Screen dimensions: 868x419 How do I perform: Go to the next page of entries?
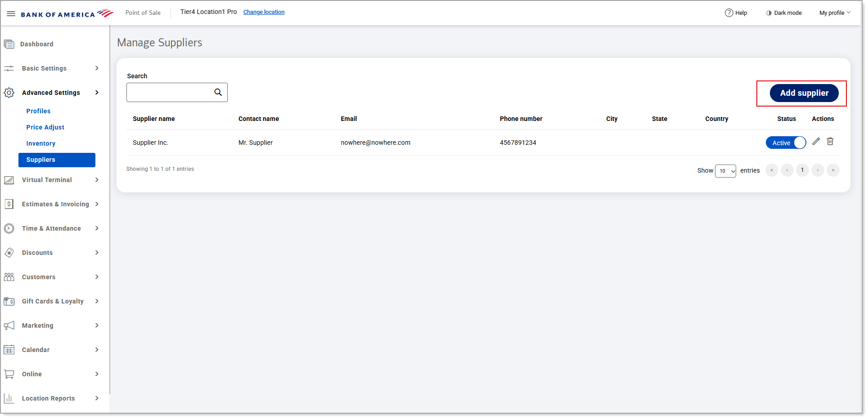tap(818, 170)
